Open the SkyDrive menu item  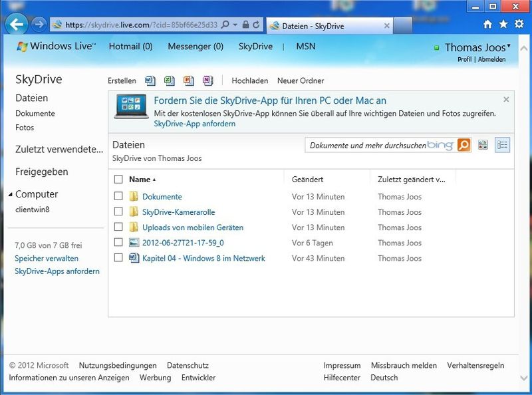point(255,47)
